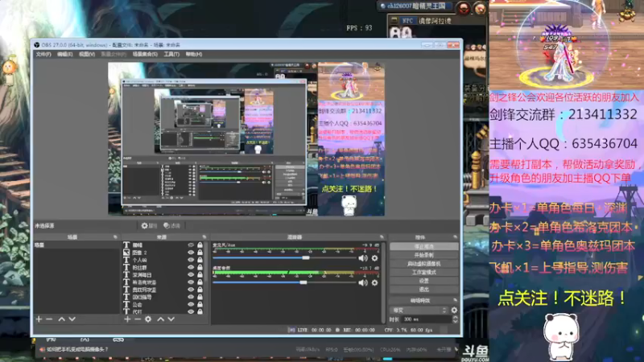Toggle the lock icon for 图像 2 source
Viewport: 644px width, 362px height.
click(x=200, y=253)
